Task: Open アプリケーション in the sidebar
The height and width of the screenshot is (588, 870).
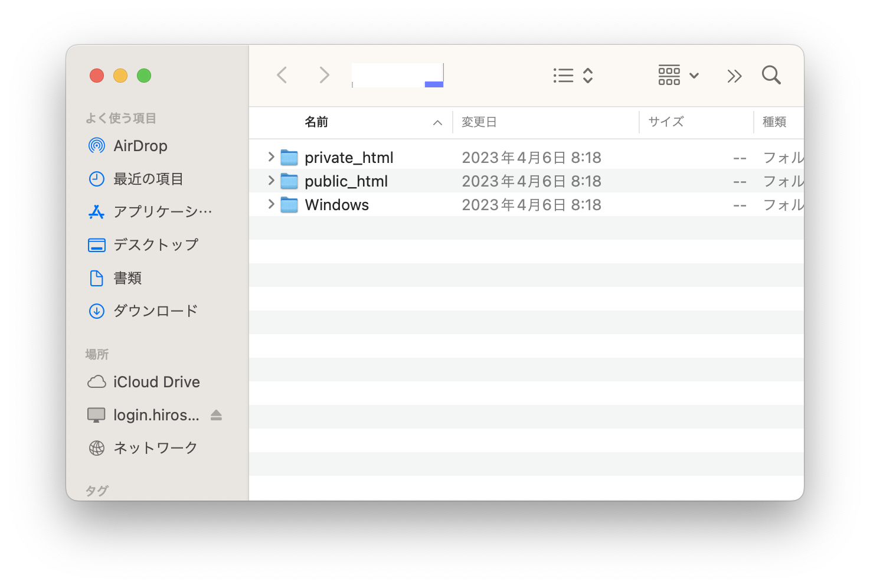Action: click(162, 212)
